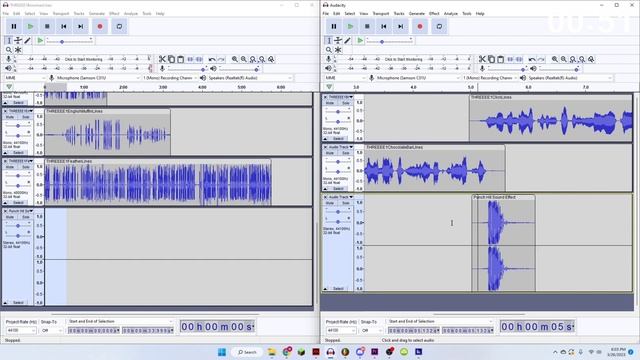The image size is (640, 360).
Task: Click Zoom Out in the right window
Action: click(564, 59)
